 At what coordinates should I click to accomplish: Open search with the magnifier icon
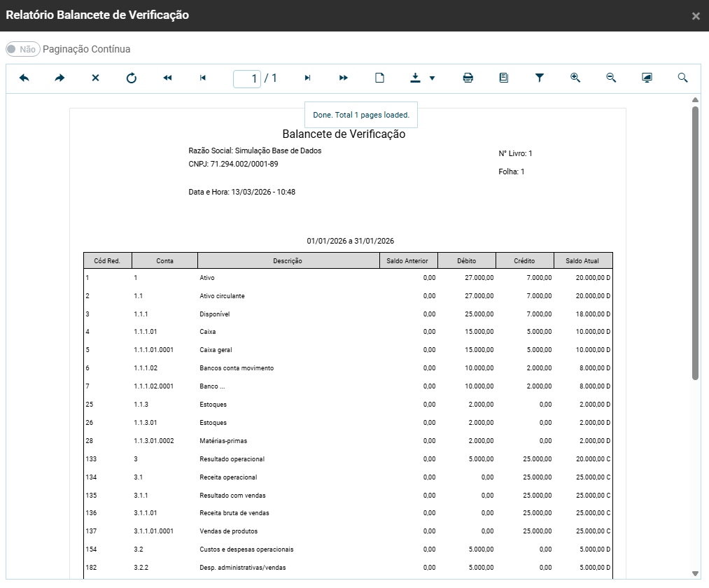(683, 78)
